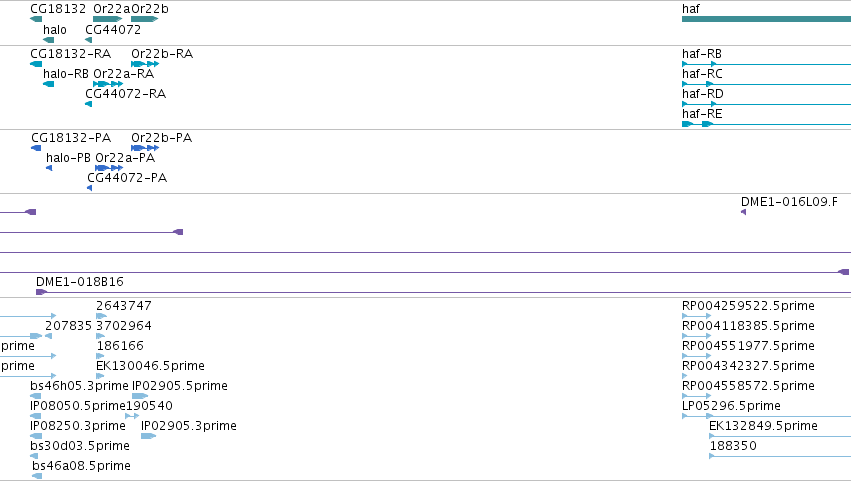The width and height of the screenshot is (851, 481).
Task: Open the haf-RB transcript label
Action: tap(702, 54)
